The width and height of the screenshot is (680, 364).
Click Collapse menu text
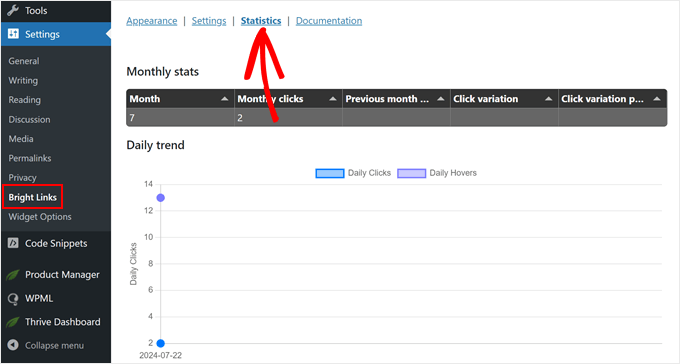[54, 345]
